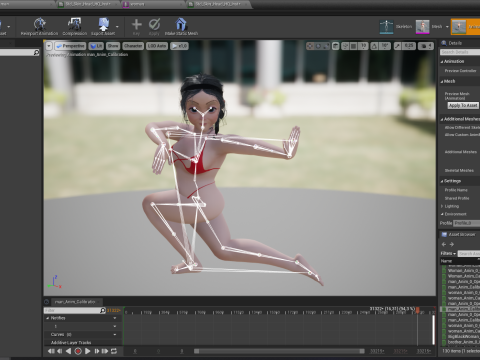Jump to the last frame
This screenshot has width=480, height=360.
(105, 351)
